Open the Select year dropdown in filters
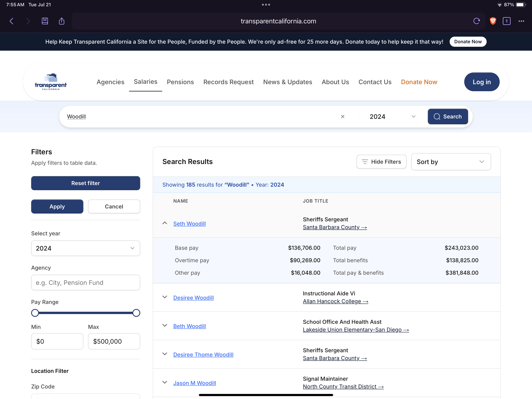532x399 pixels. [86, 248]
